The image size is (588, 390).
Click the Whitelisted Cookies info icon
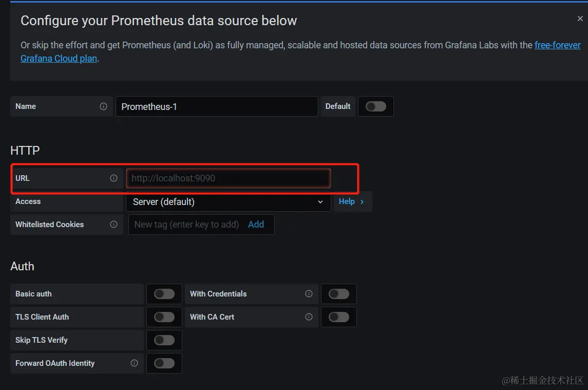tap(113, 225)
